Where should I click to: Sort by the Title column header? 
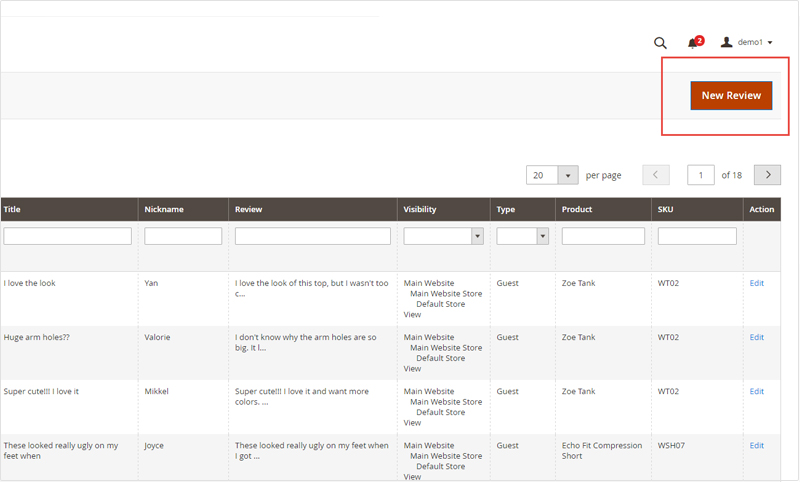[x=12, y=209]
